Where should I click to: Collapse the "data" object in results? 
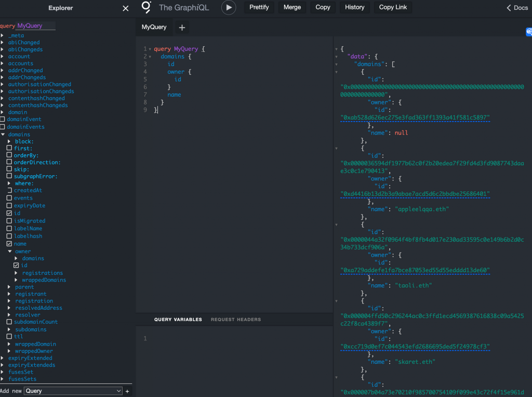336,57
